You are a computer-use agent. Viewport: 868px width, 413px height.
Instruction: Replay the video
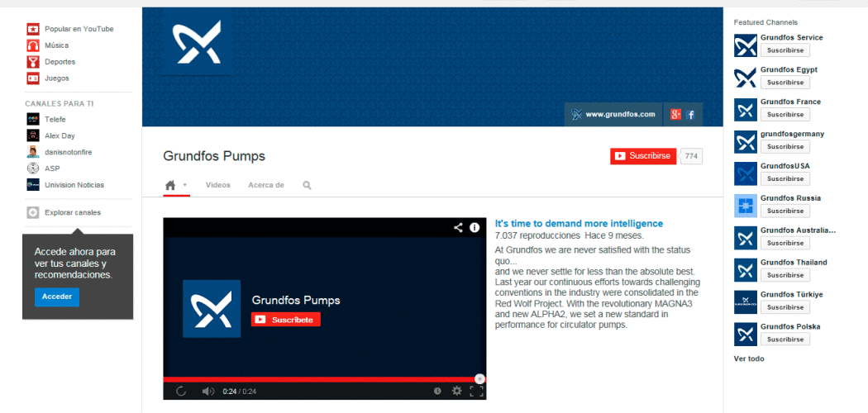tap(180, 391)
